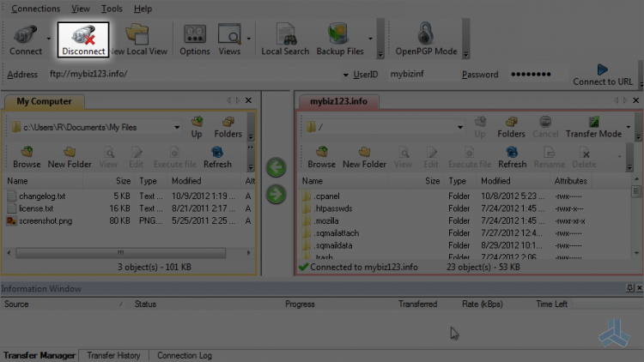Click the Disconnect toolbar icon

click(83, 39)
